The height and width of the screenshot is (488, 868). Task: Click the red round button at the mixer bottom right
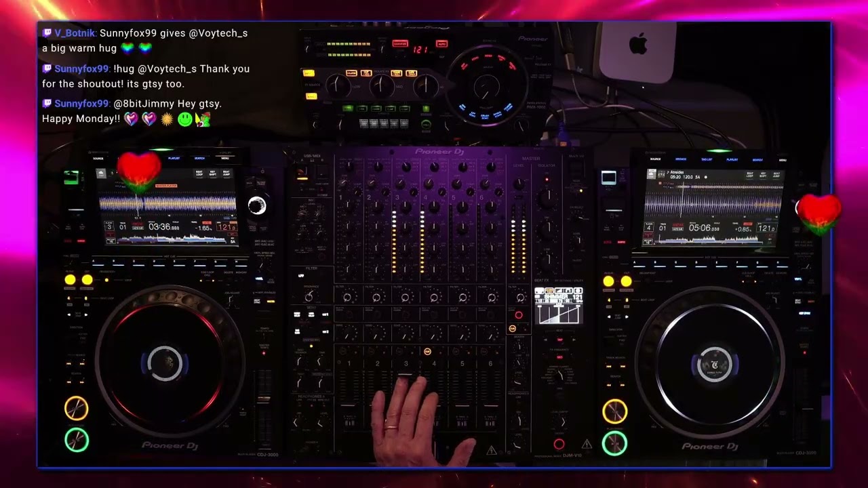(x=559, y=445)
